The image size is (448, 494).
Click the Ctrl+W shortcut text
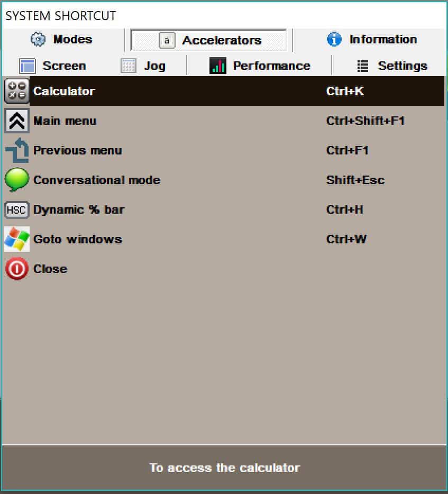pyautogui.click(x=346, y=239)
